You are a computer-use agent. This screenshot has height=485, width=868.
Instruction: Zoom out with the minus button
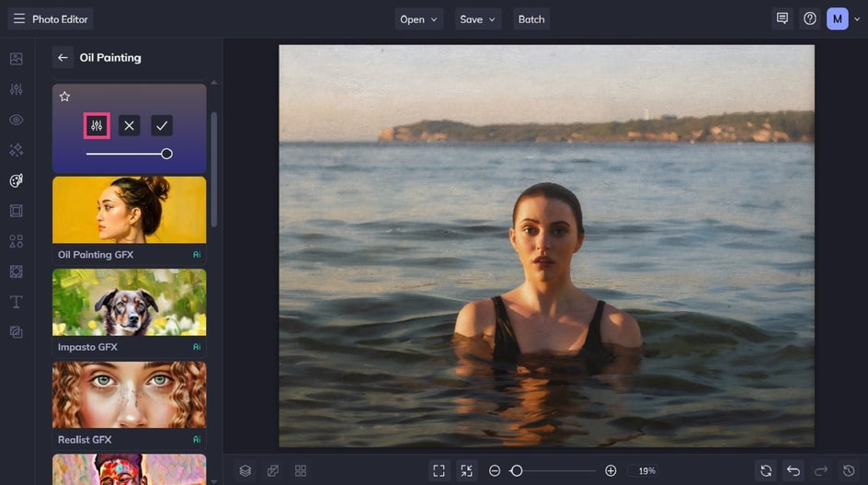pos(495,470)
